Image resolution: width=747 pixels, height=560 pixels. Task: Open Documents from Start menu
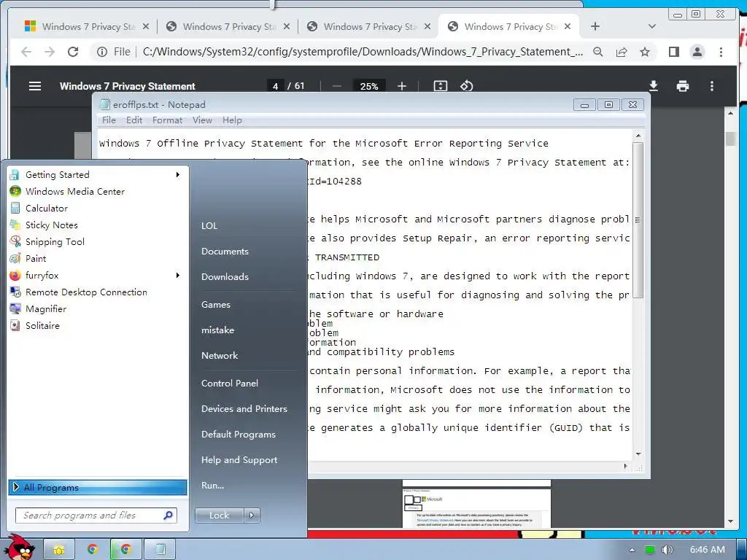(225, 252)
